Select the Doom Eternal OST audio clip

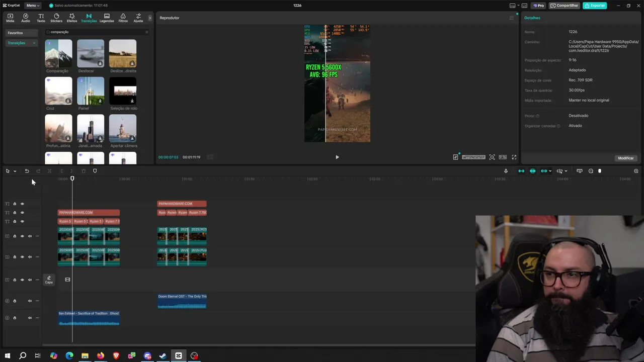182,301
